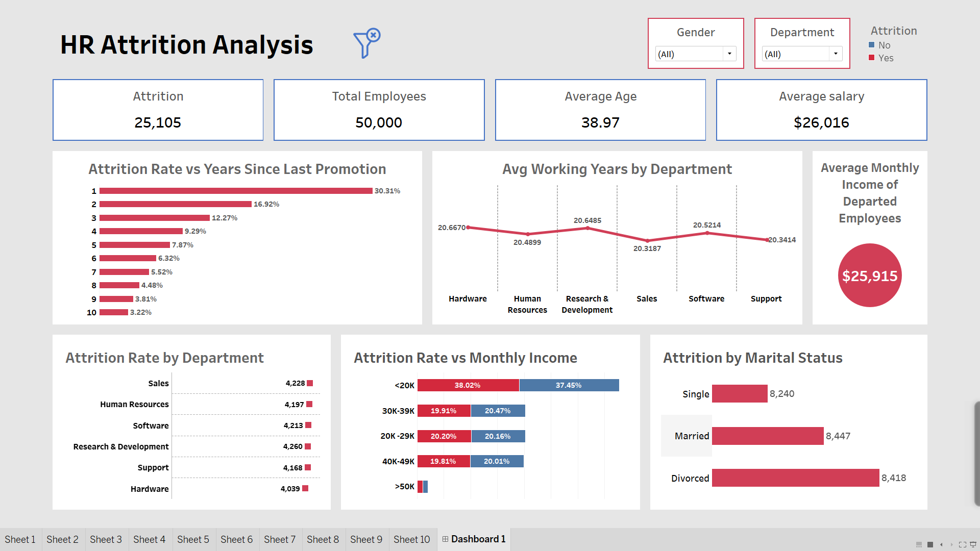Open the Gender filter dropdown
Screen dimensions: 980x551
(x=730, y=54)
